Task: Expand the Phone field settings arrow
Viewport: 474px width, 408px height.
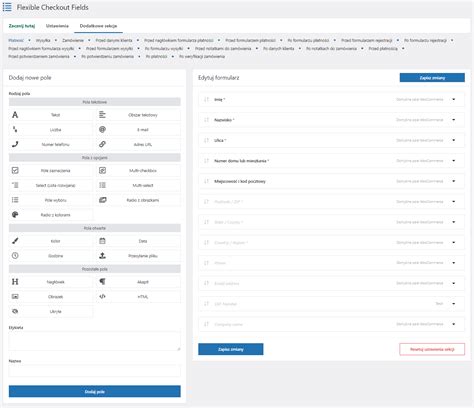Action: pos(454,263)
